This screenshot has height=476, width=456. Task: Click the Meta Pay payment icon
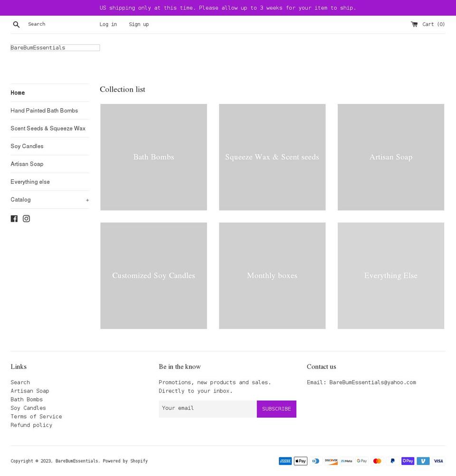[347, 461]
